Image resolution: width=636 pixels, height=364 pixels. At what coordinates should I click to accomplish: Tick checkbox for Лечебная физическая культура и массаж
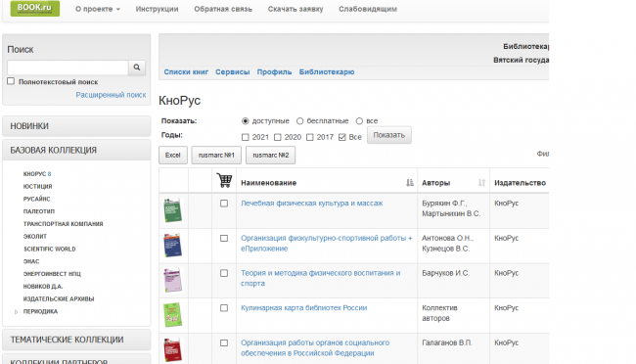224,204
